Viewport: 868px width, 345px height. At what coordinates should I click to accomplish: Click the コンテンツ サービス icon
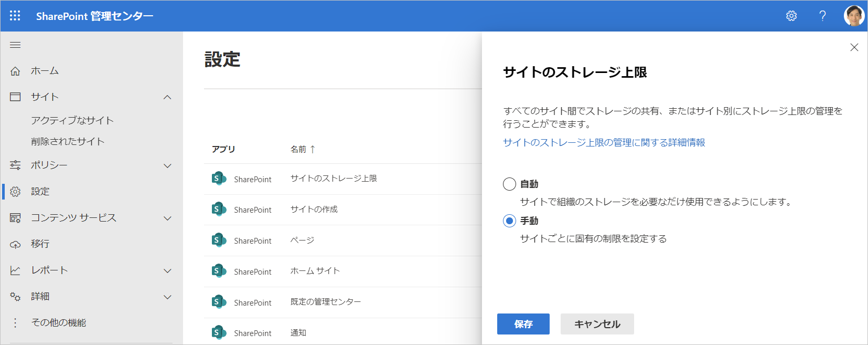[15, 218]
